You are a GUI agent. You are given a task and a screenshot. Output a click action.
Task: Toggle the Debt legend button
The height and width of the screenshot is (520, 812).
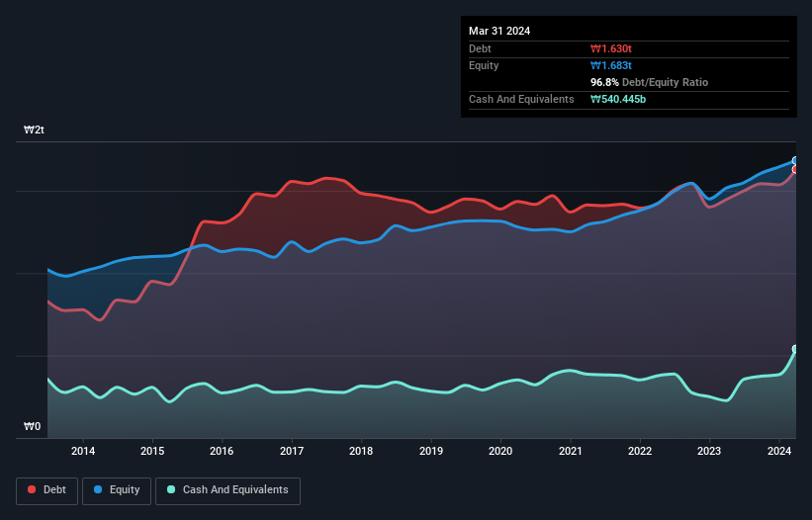point(46,490)
